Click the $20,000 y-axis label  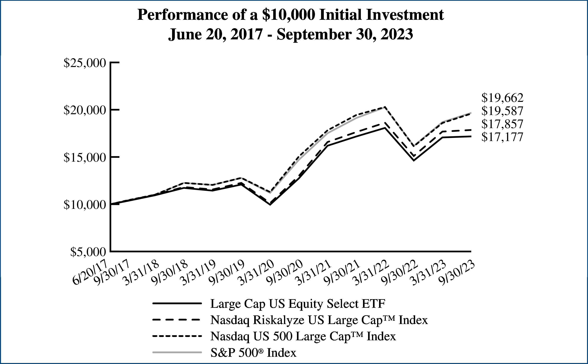[x=84, y=110]
